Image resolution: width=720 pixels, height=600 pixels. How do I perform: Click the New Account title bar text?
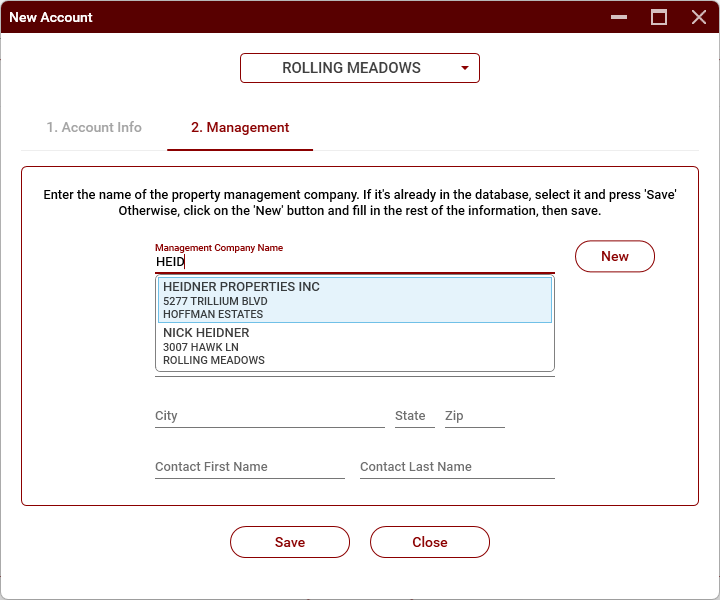click(x=51, y=17)
